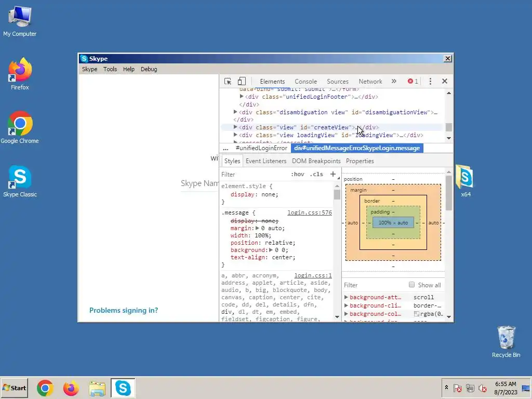The image size is (532, 399).
Task: Click the width: 100% declaration
Action: 251,235
